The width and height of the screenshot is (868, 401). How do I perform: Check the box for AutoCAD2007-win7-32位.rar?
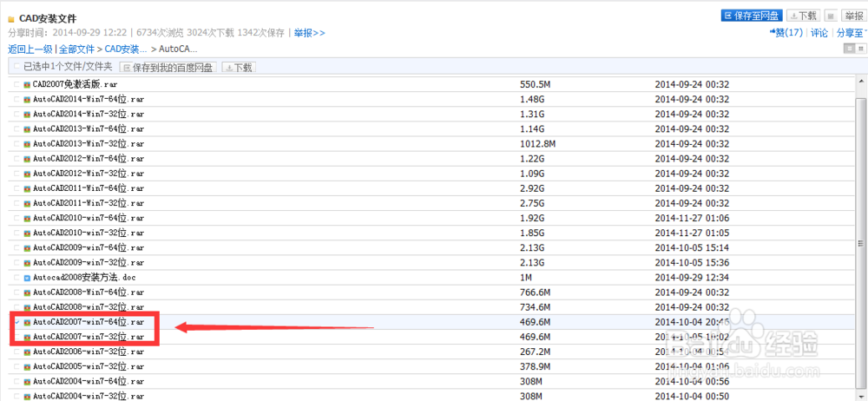(x=16, y=337)
